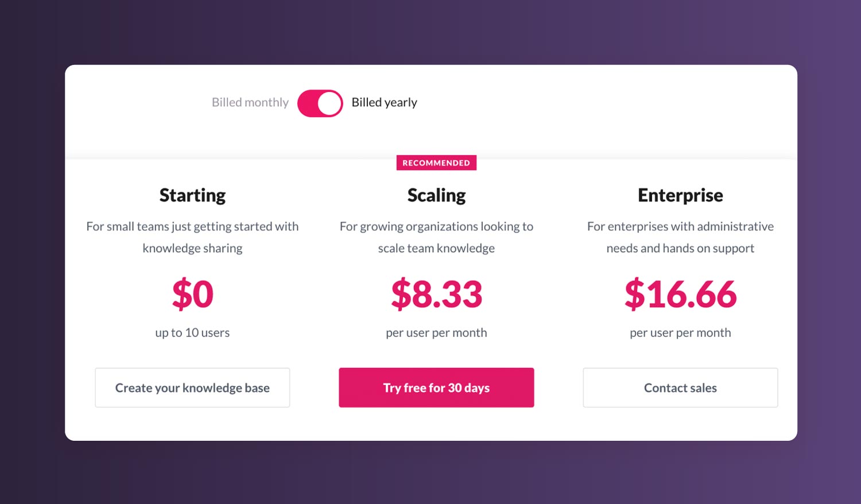Click the Scaling plan description text
Image resolution: width=861 pixels, height=504 pixels.
(436, 237)
